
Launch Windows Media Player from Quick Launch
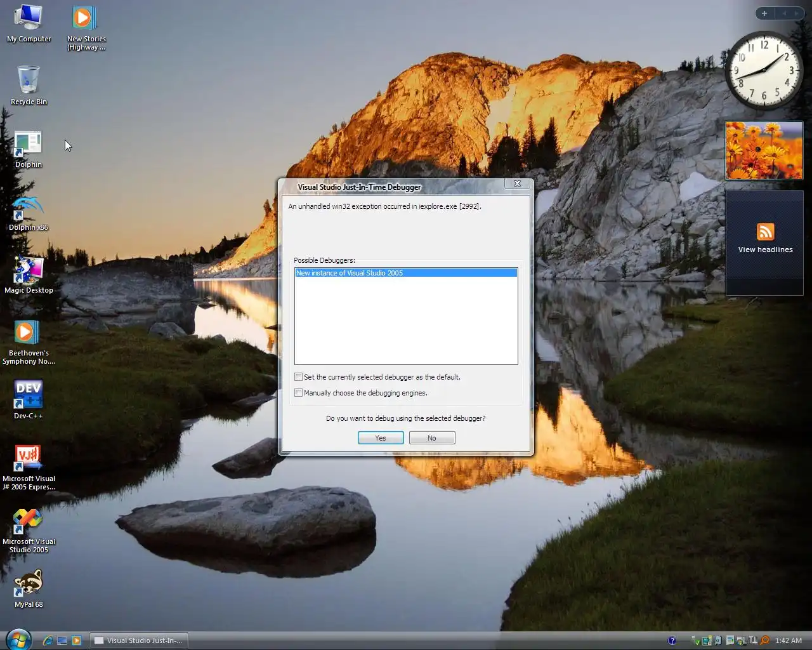click(x=77, y=640)
